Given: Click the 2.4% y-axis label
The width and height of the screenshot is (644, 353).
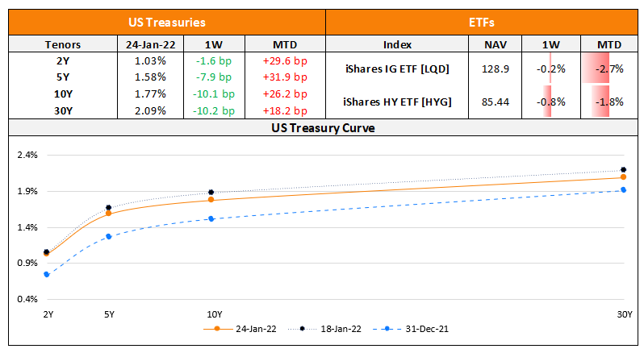Looking at the screenshot, I should [27, 155].
